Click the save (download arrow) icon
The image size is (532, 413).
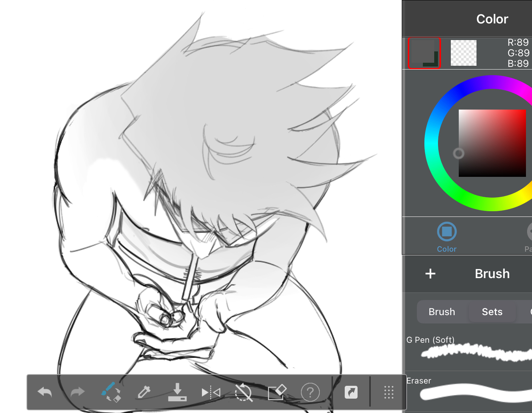[x=177, y=393]
